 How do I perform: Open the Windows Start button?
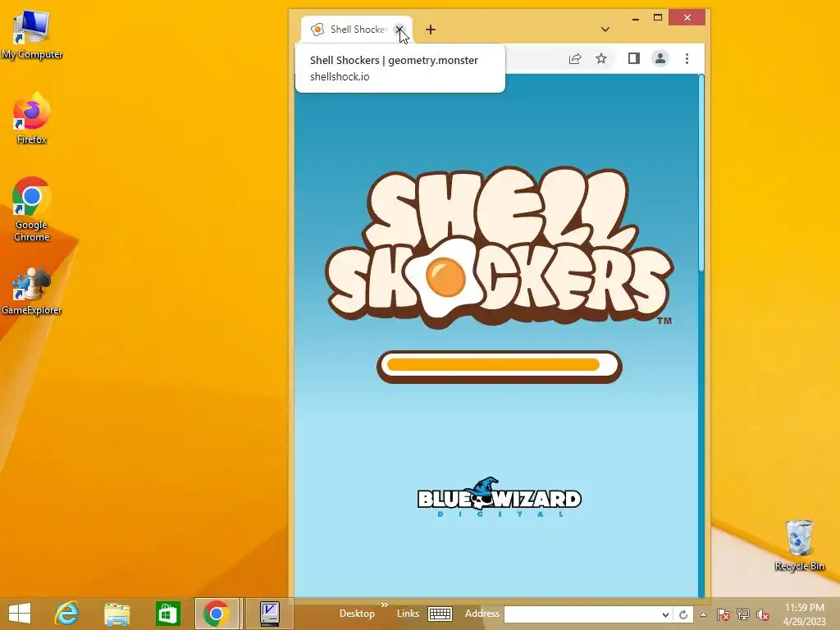point(20,614)
